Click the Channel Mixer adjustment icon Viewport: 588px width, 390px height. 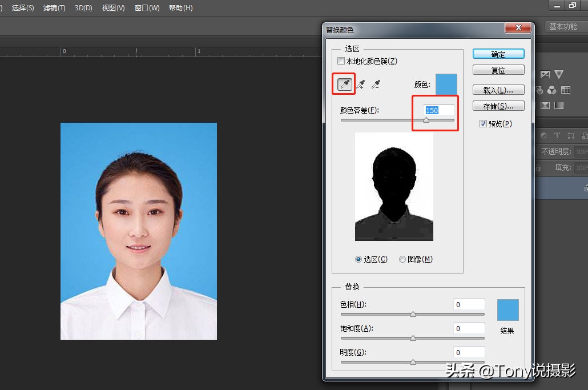point(551,90)
